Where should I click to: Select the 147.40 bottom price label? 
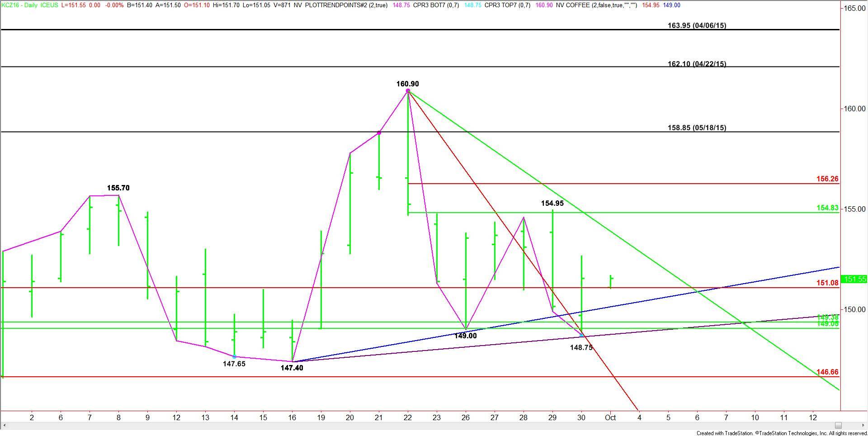(x=292, y=368)
